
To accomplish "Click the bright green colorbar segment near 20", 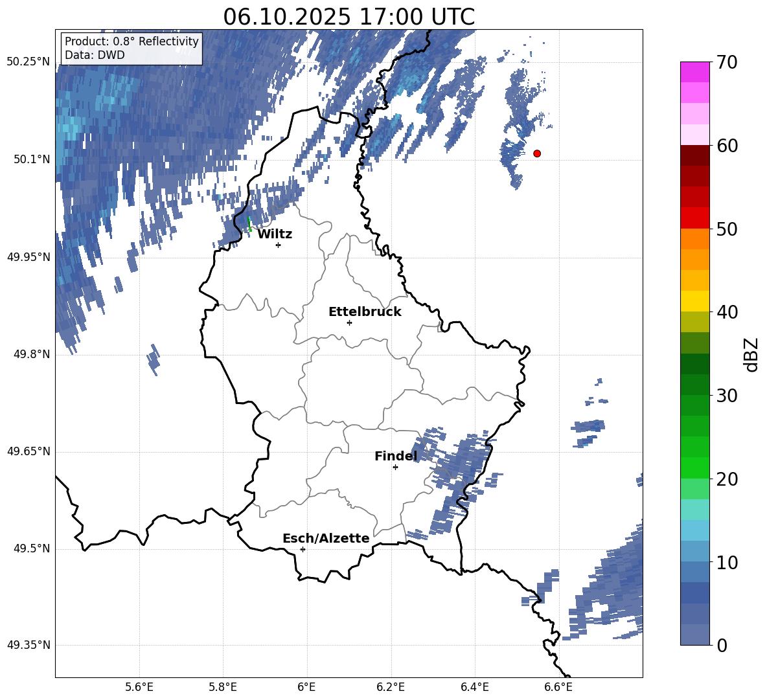I will pos(694,468).
